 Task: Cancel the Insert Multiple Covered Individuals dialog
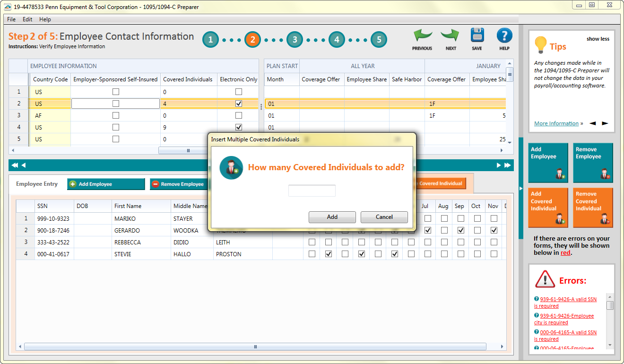pyautogui.click(x=384, y=217)
